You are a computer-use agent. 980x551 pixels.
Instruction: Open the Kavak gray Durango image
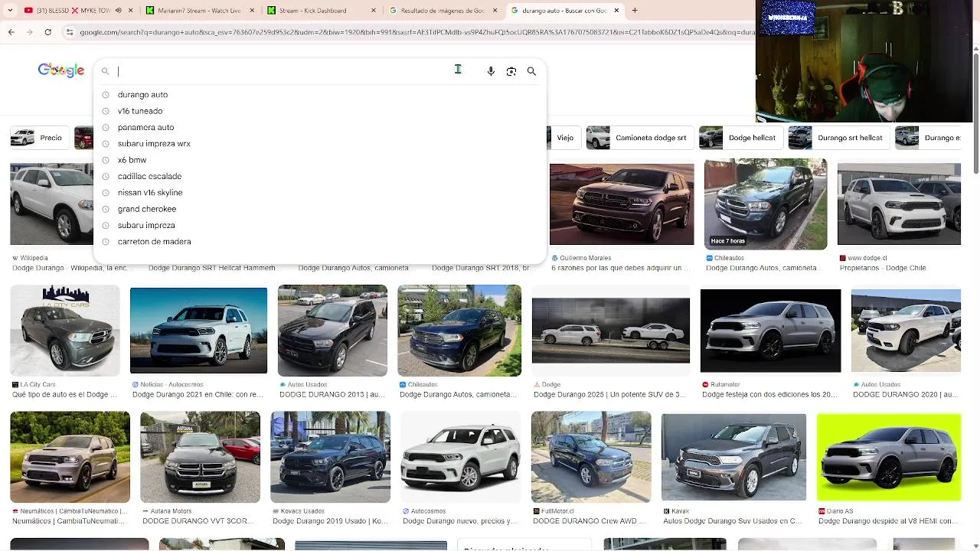point(733,457)
